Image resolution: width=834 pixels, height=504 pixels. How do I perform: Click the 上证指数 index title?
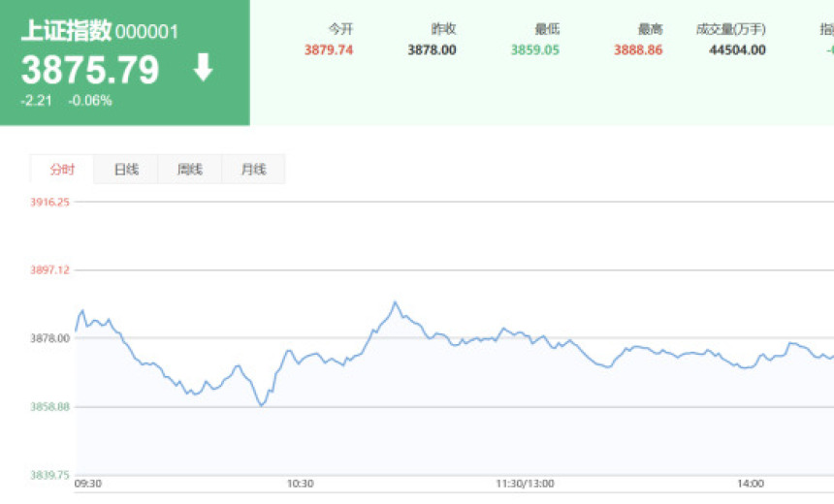click(66, 31)
